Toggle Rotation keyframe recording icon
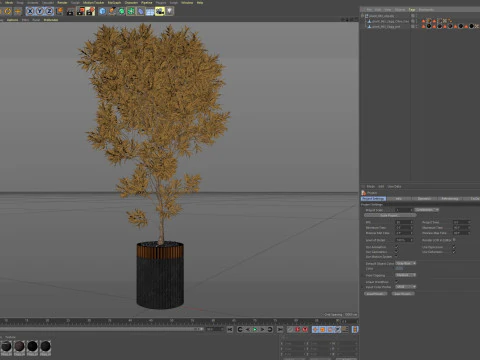 pyautogui.click(x=330, y=330)
